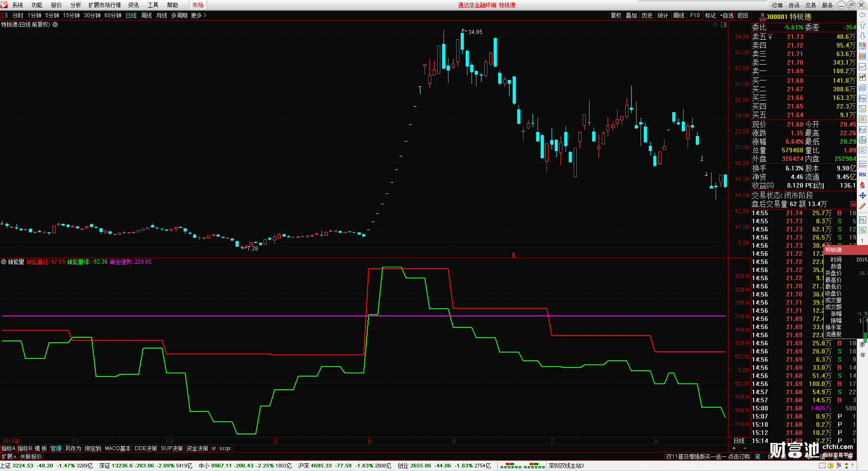Click the back arrow icon in right sidebar
The width and height of the screenshot is (868, 471).
(x=863, y=15)
